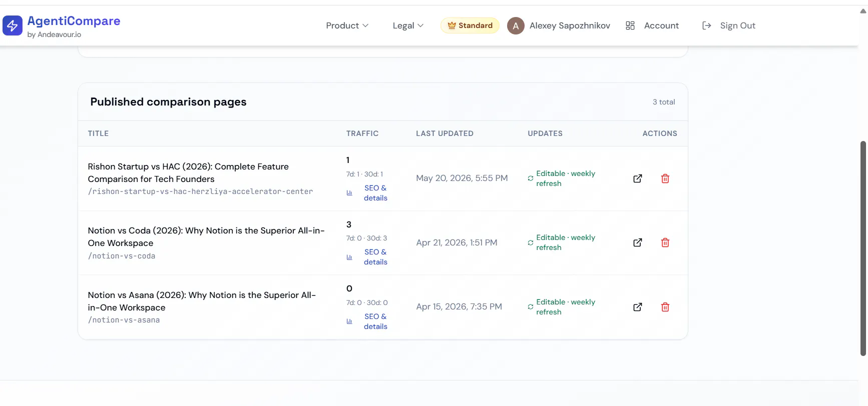Click chart icon in Notion vs Coda row
868x406 pixels.
point(349,257)
